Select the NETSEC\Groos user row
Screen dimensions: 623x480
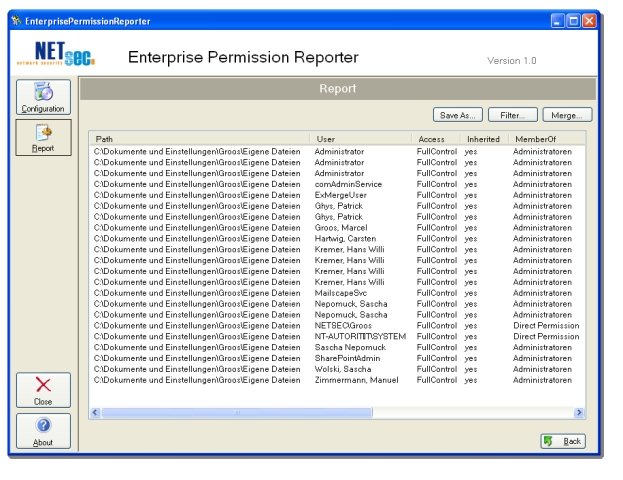(x=337, y=325)
